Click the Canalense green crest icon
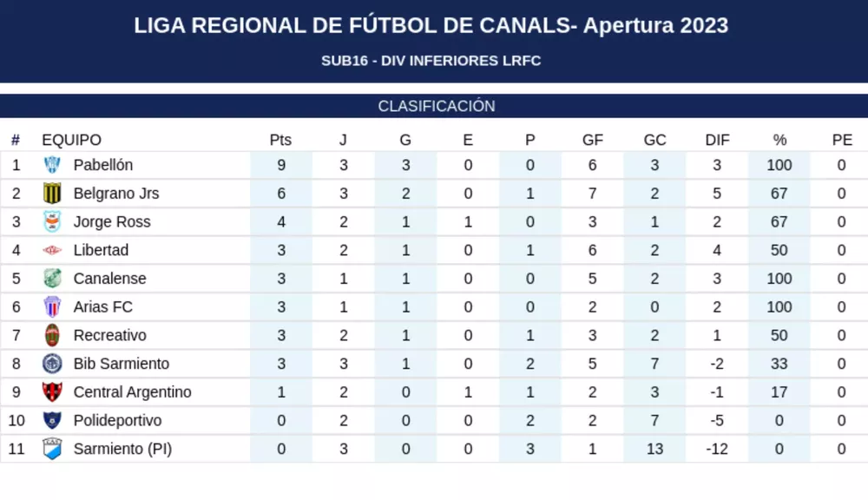This screenshot has width=868, height=500. coord(52,279)
